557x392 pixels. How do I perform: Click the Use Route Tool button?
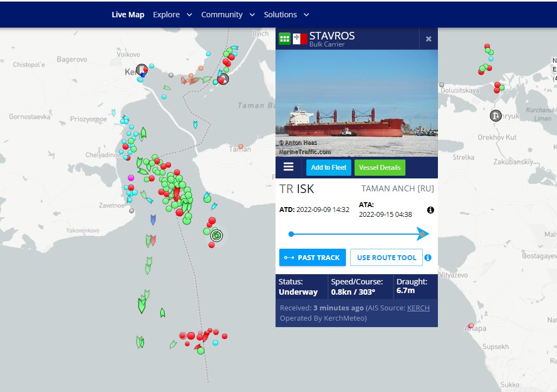(x=386, y=257)
